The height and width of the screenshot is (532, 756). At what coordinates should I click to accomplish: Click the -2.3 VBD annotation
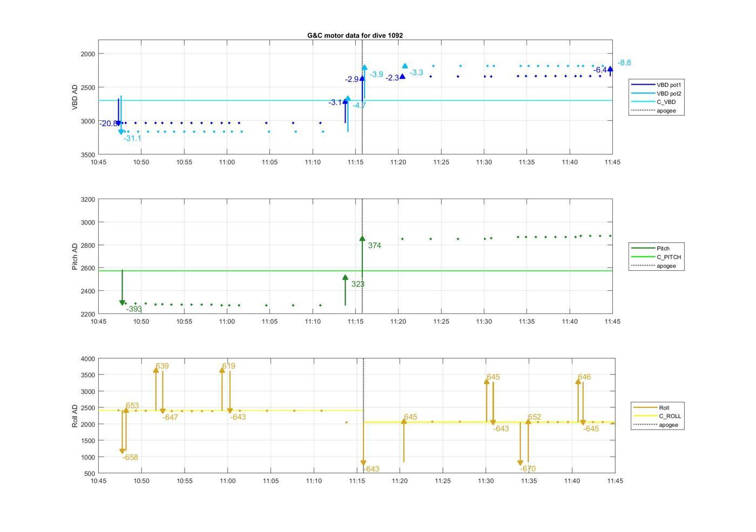(x=392, y=78)
